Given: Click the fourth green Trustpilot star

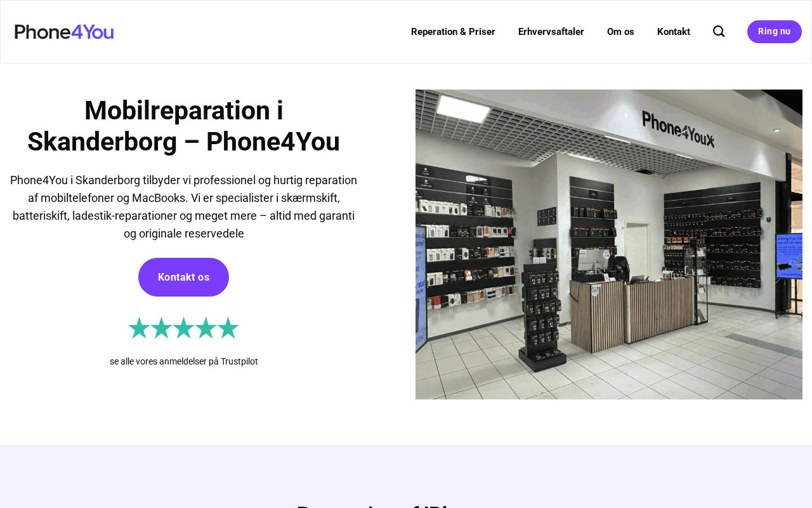Looking at the screenshot, I should [x=206, y=328].
